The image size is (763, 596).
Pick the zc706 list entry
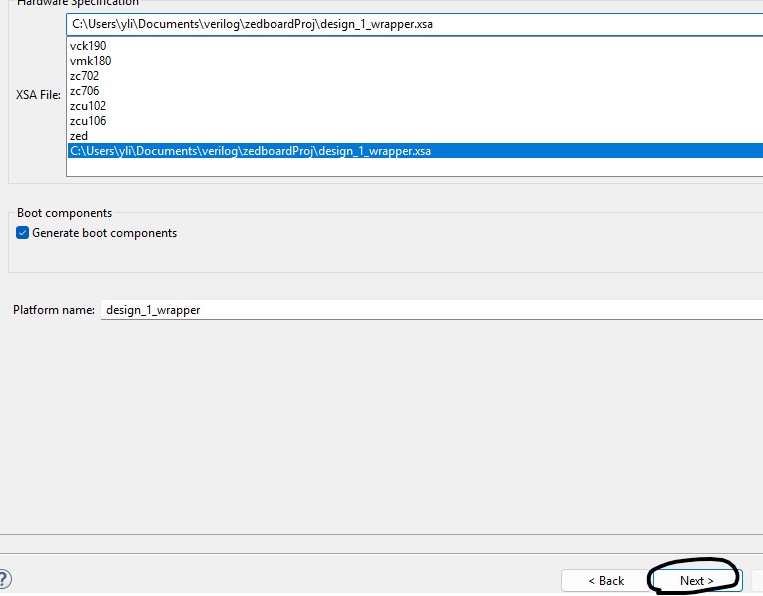[84, 91]
